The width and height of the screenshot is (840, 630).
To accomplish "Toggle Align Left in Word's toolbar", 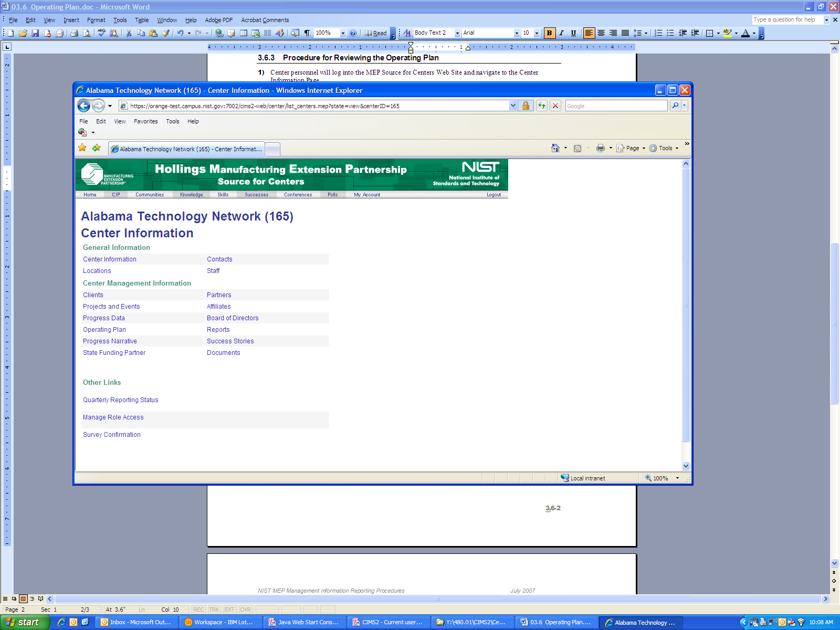I will [x=589, y=33].
